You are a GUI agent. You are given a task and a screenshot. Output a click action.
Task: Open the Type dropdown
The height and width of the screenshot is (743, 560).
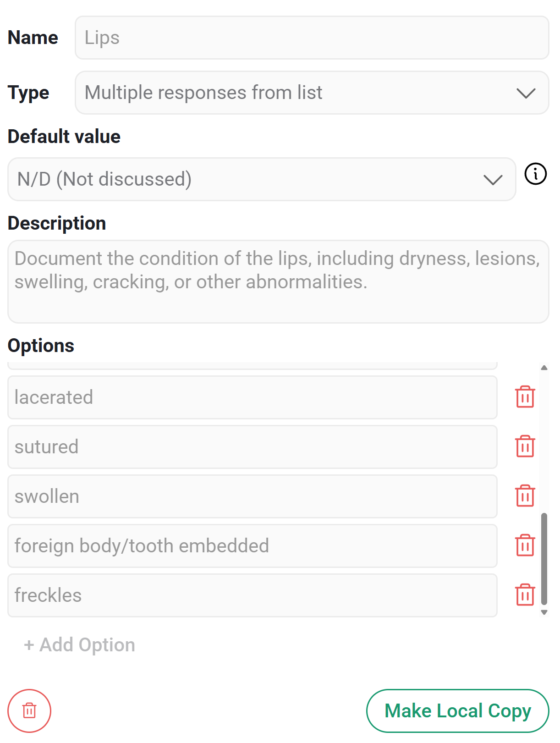tap(312, 93)
